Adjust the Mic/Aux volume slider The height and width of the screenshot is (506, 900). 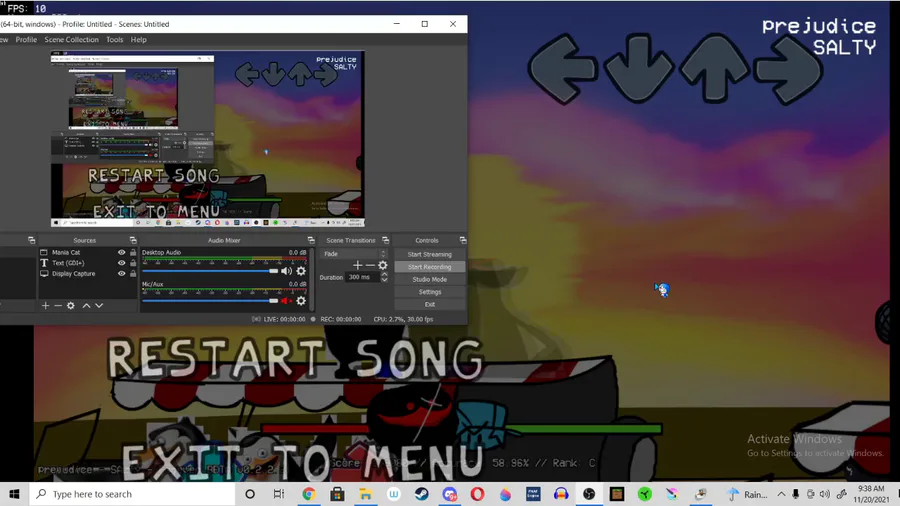[210, 301]
